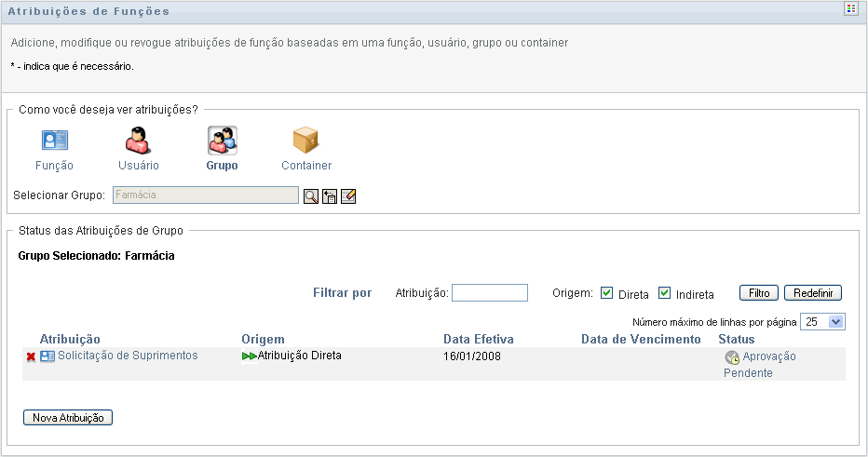Image resolution: width=868 pixels, height=457 pixels.
Task: Click the Atribuição filter text field
Action: [490, 292]
